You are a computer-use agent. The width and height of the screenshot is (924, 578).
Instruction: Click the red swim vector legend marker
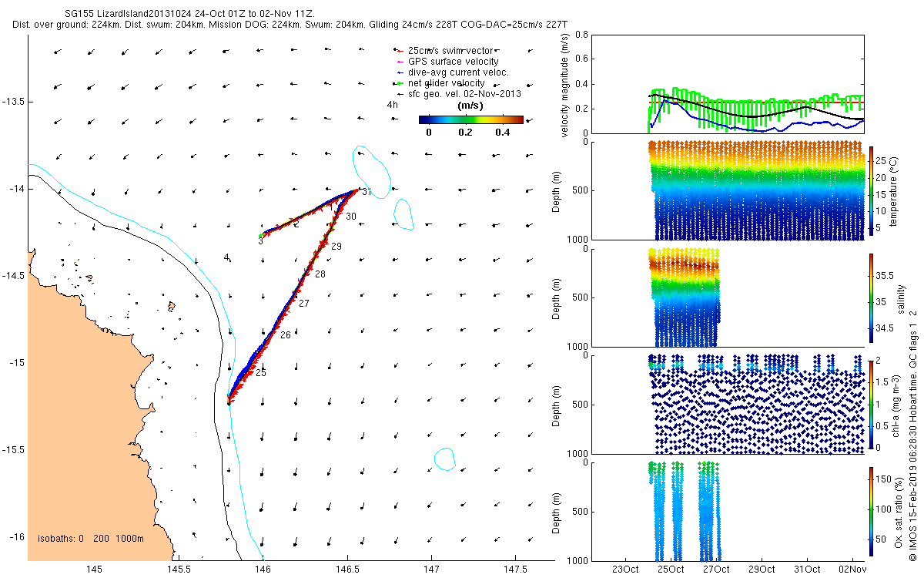coord(400,51)
